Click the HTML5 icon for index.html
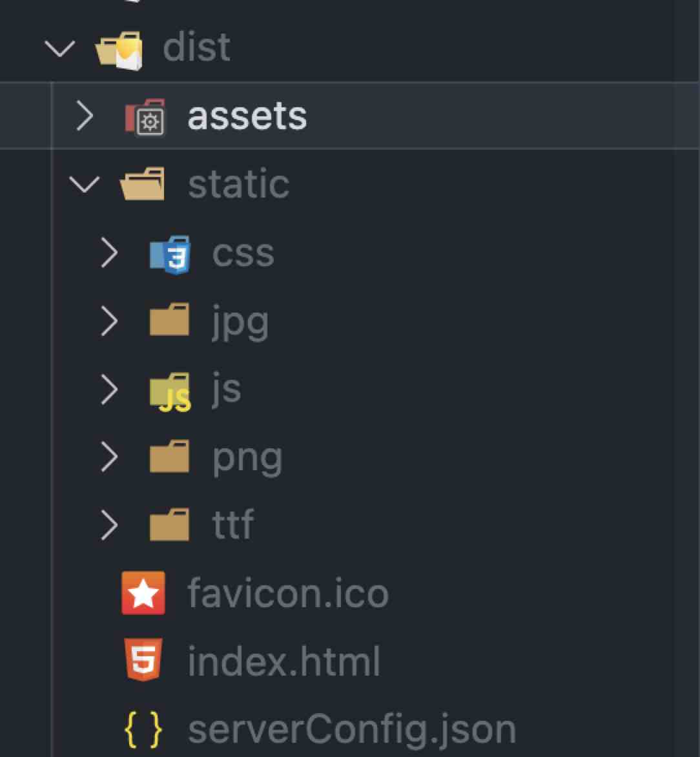Screen dimensions: 700x757 tap(143, 660)
